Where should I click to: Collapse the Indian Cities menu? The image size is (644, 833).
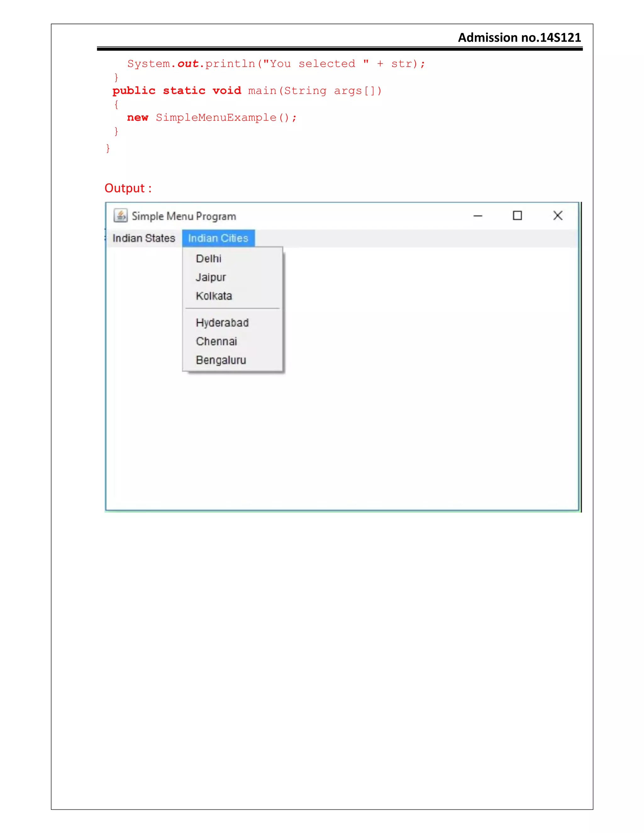(218, 238)
